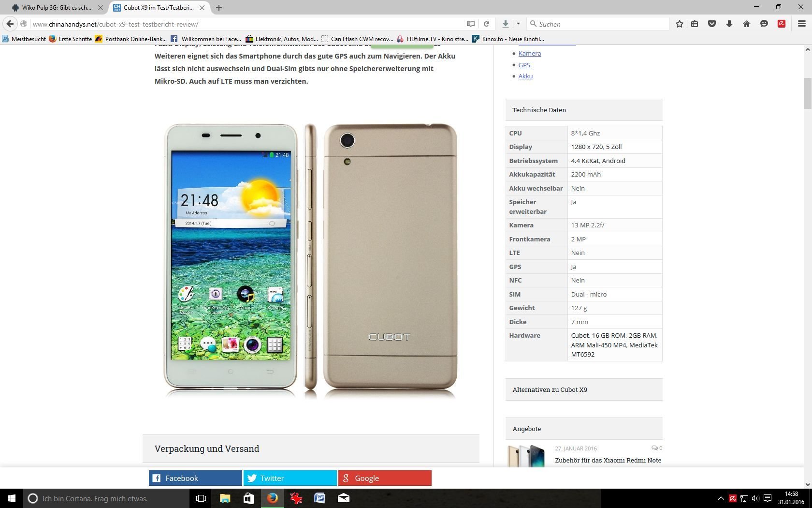The image size is (812, 508).
Task: Click the Verpackung und Versand heading
Action: [x=207, y=448]
